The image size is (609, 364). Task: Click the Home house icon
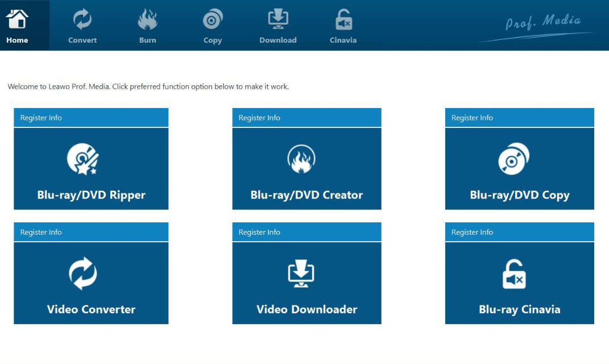point(17,19)
